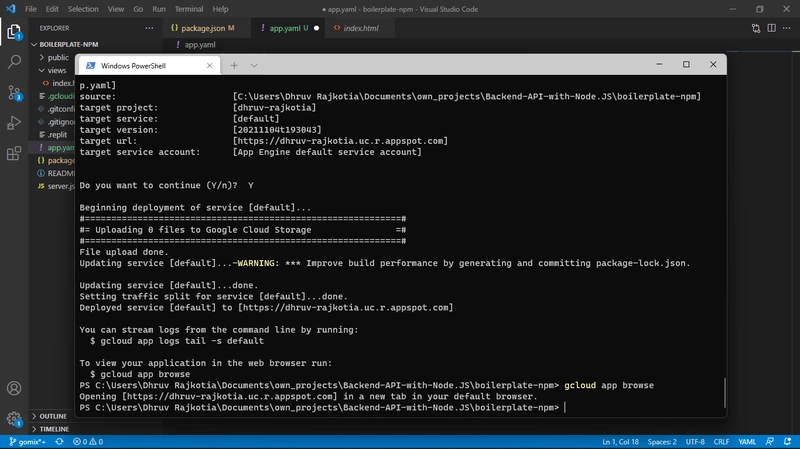Click the EXPLORER panel title
The image size is (800, 449).
(x=55, y=28)
